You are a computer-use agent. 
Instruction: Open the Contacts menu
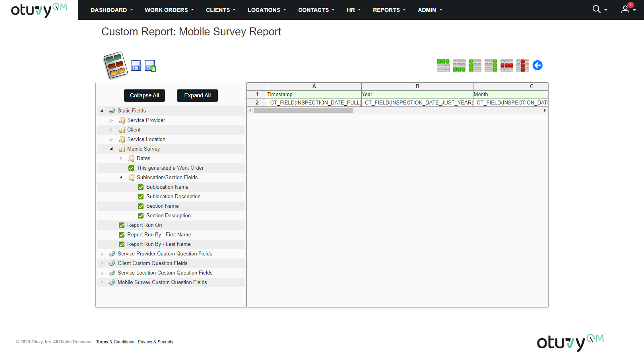coord(316,10)
